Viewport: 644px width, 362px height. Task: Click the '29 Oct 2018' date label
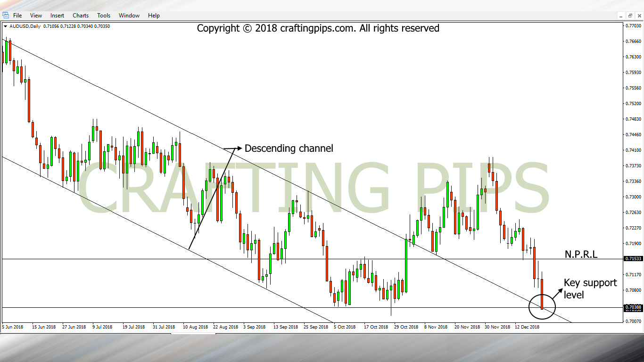click(x=406, y=326)
